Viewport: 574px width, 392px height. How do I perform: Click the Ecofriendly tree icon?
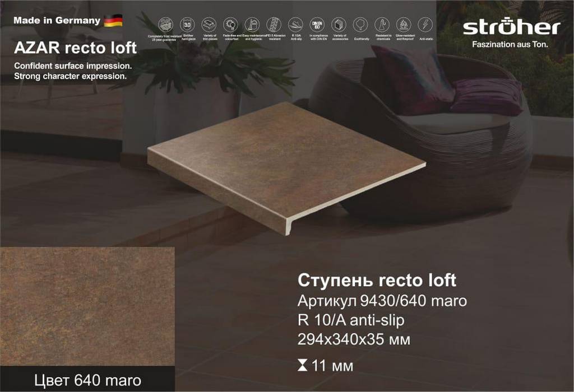[360, 25]
